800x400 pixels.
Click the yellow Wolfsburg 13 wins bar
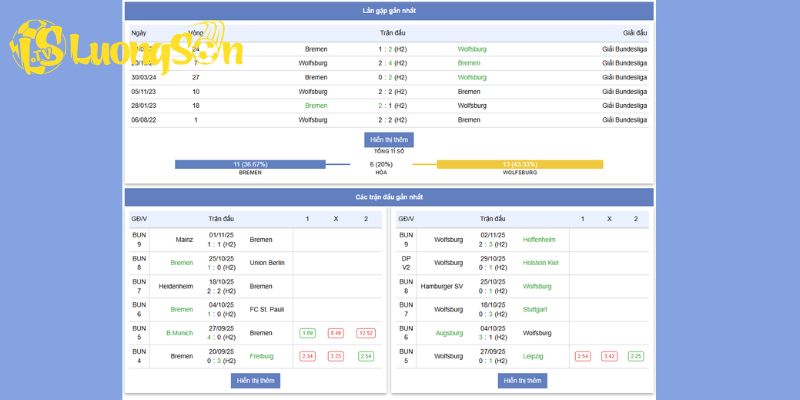pyautogui.click(x=520, y=164)
